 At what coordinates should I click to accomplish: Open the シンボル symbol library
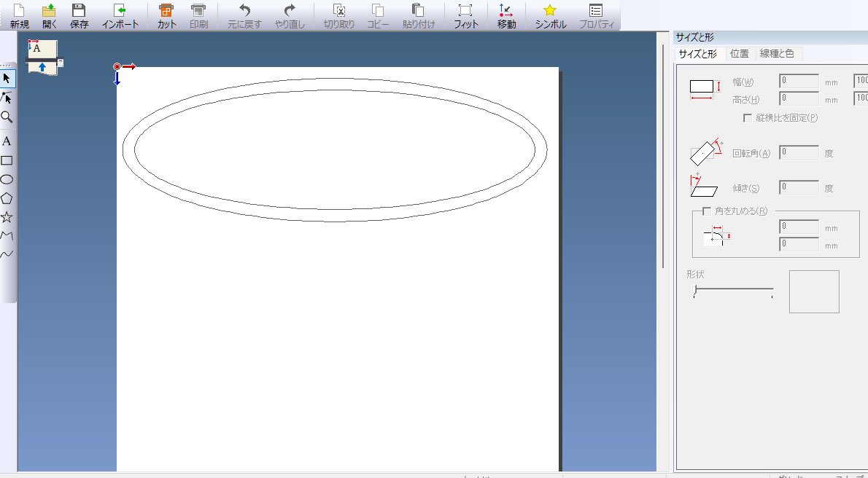pos(550,15)
